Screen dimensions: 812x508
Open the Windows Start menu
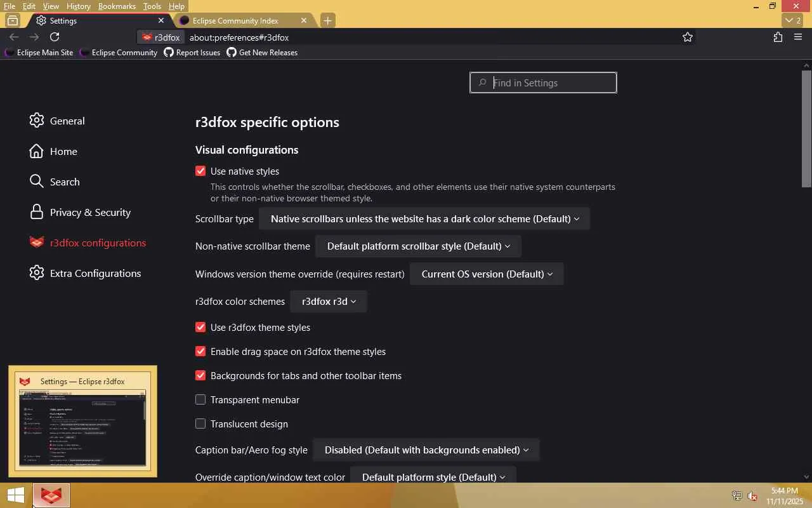[16, 495]
